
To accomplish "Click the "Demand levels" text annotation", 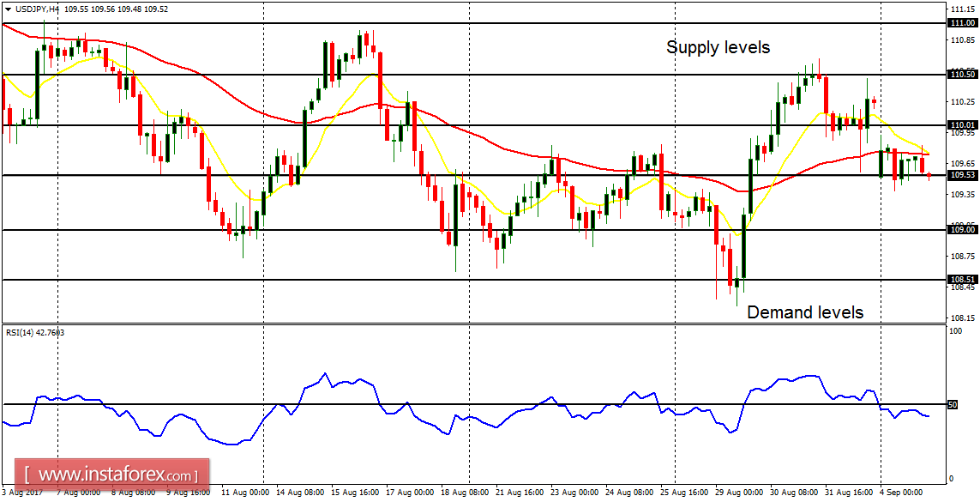I will tap(804, 312).
